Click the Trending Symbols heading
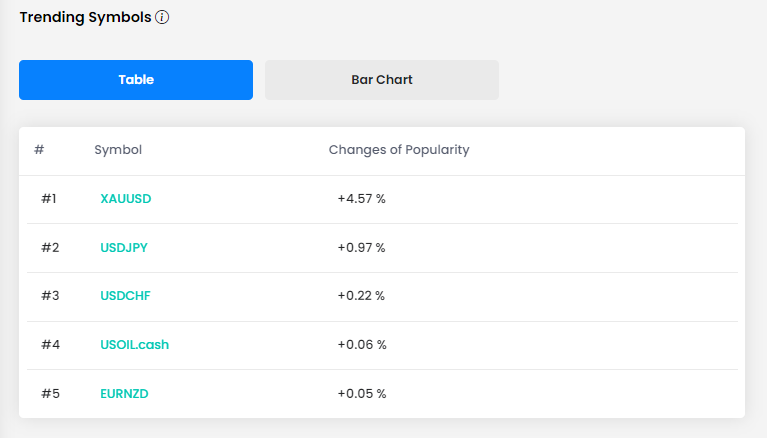Screen dimensions: 767x438 [86, 17]
